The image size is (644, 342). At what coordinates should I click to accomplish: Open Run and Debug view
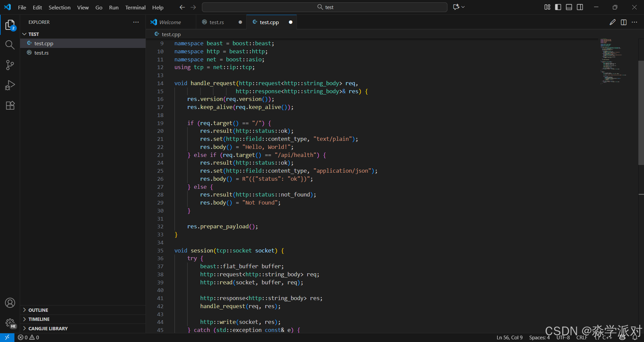pos(10,85)
